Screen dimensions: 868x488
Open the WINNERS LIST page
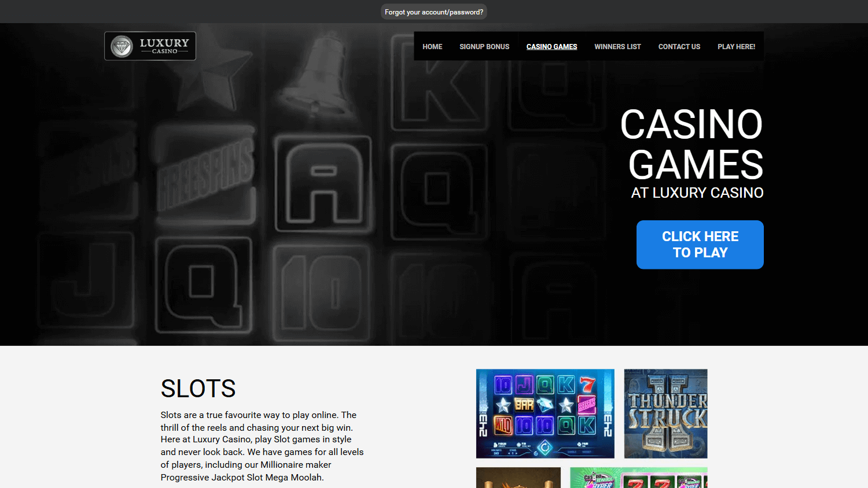click(617, 46)
